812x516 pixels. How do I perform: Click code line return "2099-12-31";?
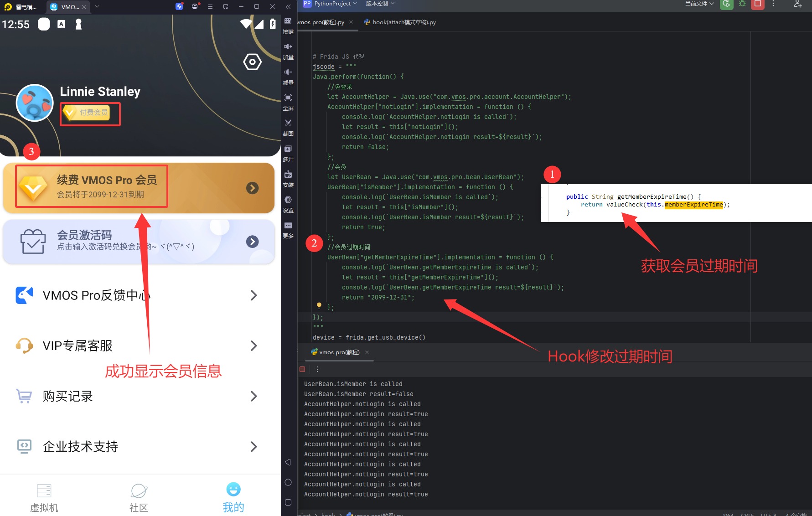[378, 297]
